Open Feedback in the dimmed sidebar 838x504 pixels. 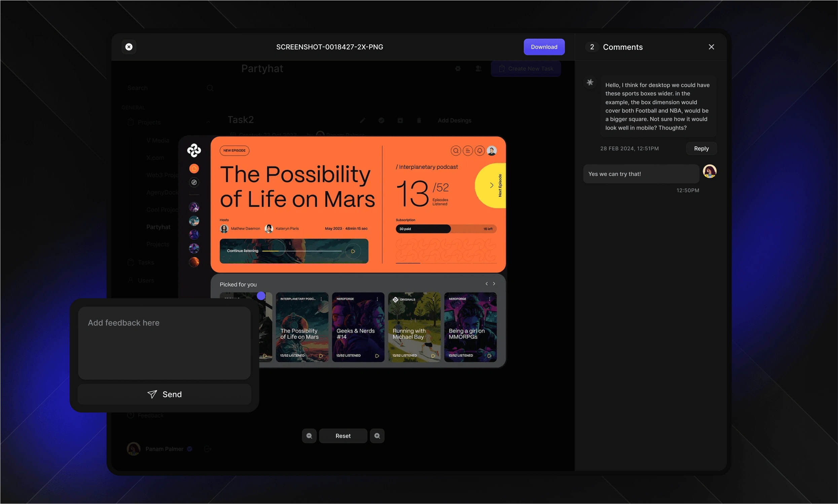click(x=145, y=416)
